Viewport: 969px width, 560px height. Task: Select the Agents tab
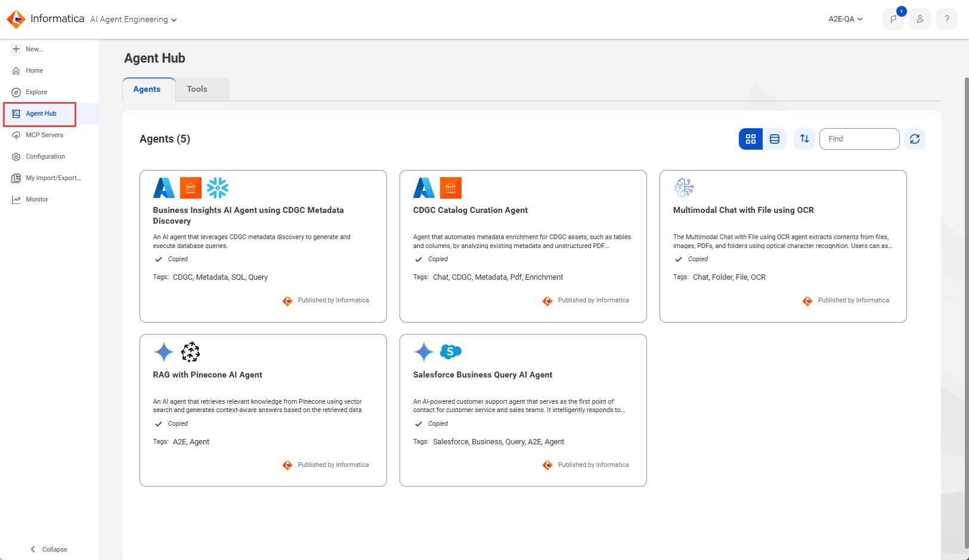[147, 89]
